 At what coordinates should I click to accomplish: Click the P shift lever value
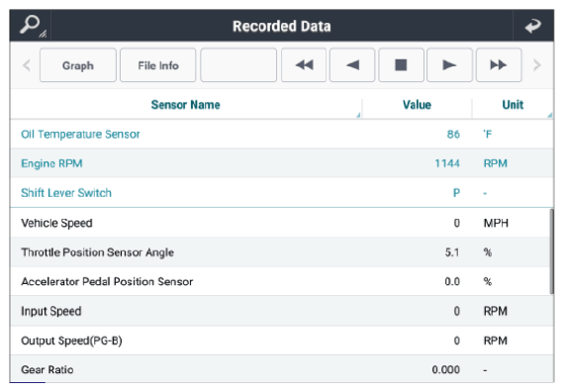[456, 193]
